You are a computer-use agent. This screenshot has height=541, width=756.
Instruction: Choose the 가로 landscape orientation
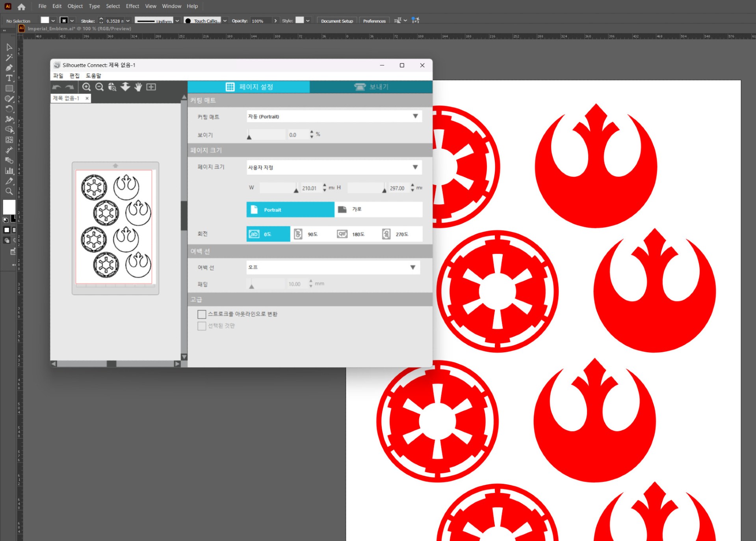(x=378, y=209)
